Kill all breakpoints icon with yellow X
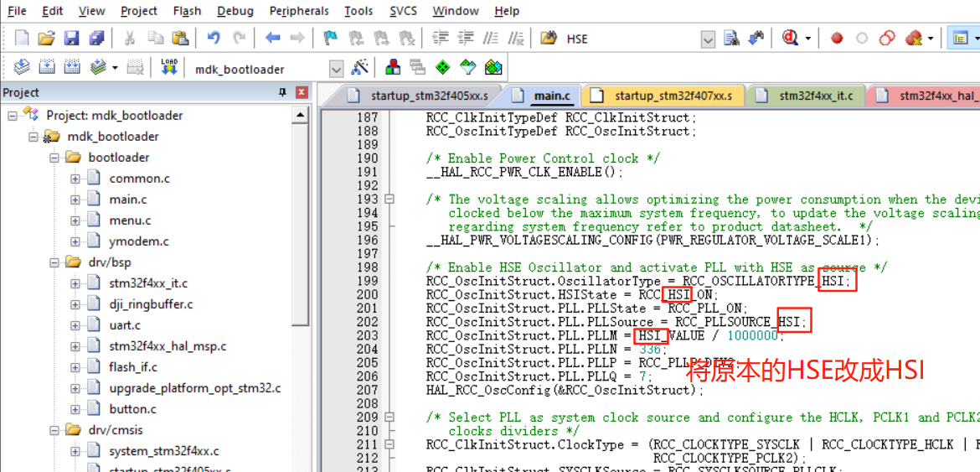This screenshot has height=472, width=980. click(913, 39)
